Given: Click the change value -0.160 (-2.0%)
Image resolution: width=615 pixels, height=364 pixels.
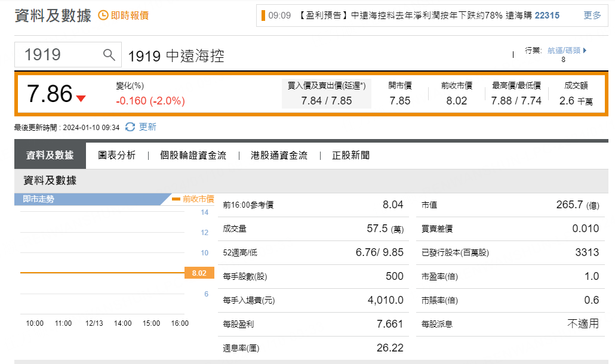Looking at the screenshot, I should click(150, 101).
